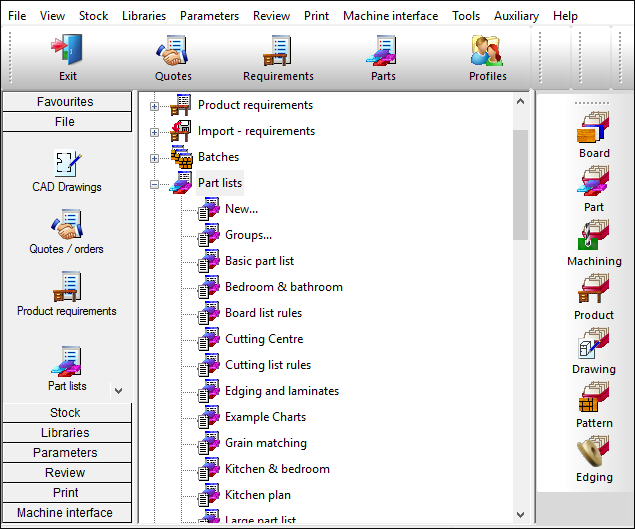Viewport: 635px width, 529px height.
Task: Open the View menu
Action: (52, 16)
